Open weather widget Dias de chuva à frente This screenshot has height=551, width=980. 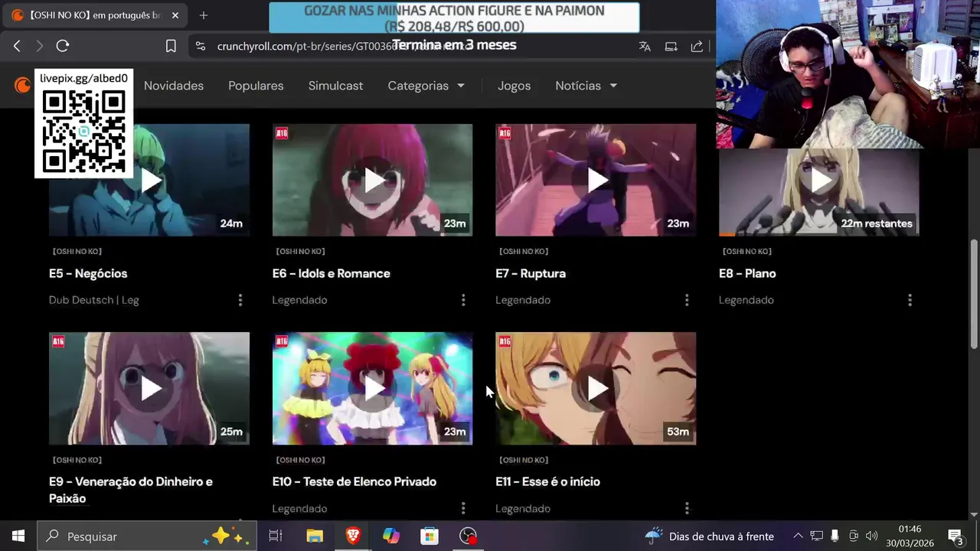click(x=709, y=536)
